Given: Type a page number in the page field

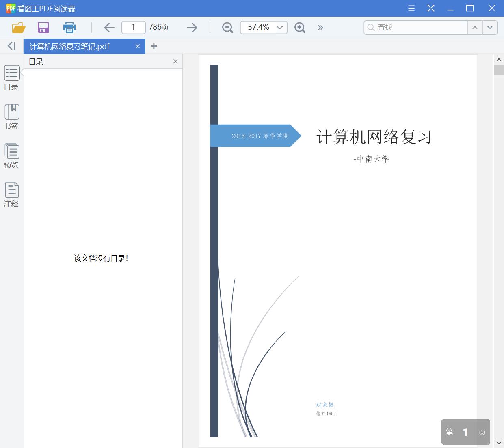Looking at the screenshot, I should [x=133, y=27].
